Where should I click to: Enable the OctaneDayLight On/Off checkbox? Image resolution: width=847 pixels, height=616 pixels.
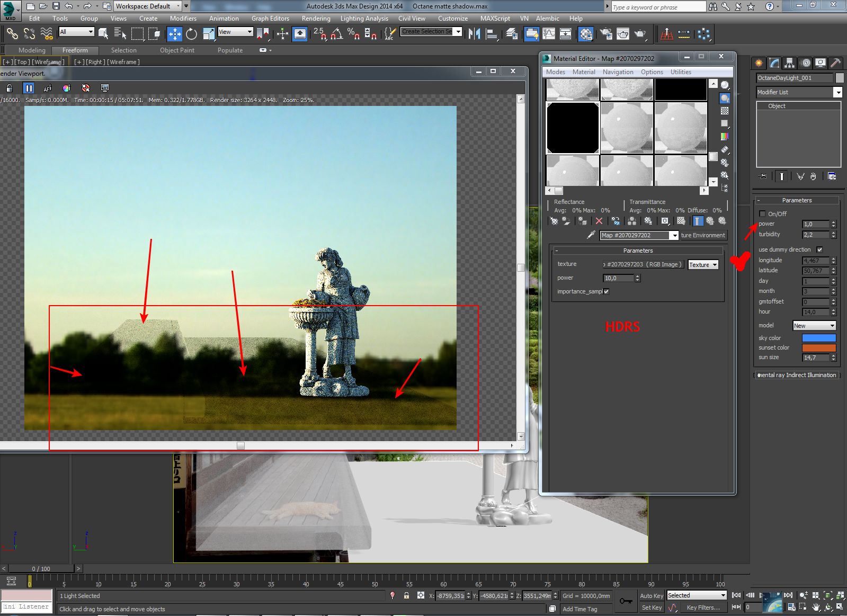[x=762, y=213]
